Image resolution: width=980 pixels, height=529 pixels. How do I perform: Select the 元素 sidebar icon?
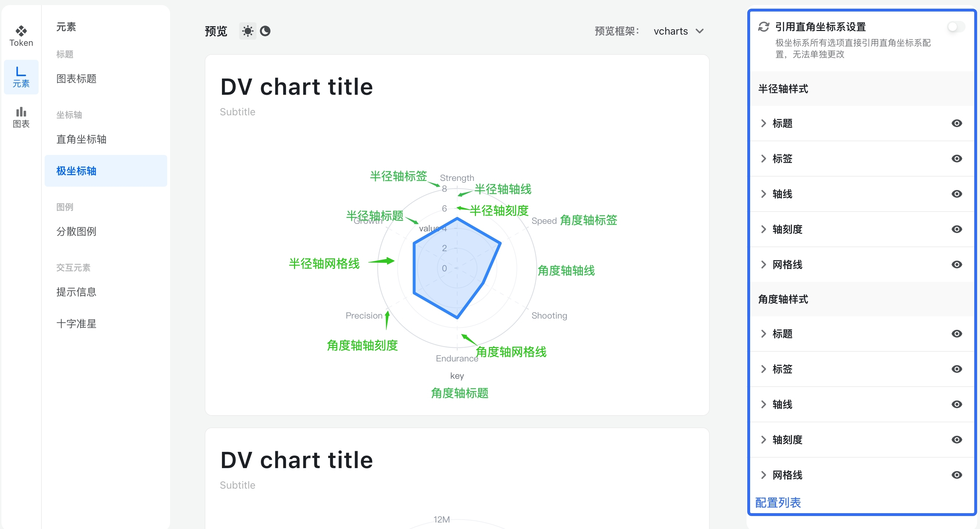point(21,76)
